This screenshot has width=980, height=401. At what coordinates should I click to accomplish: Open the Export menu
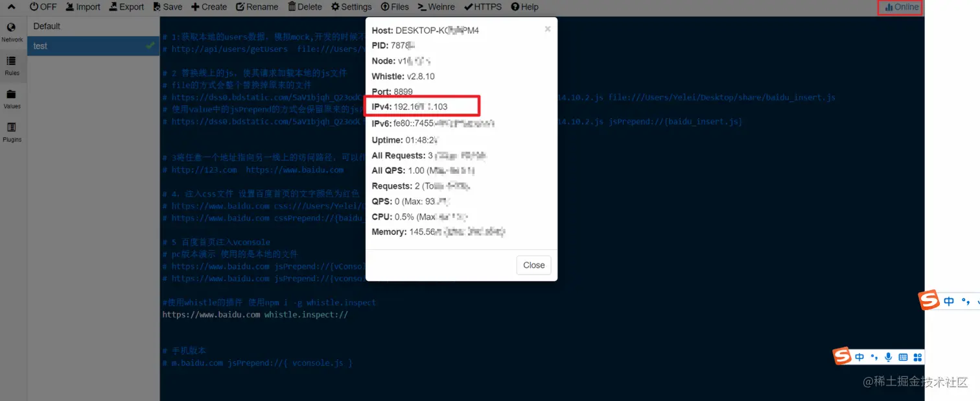[126, 7]
